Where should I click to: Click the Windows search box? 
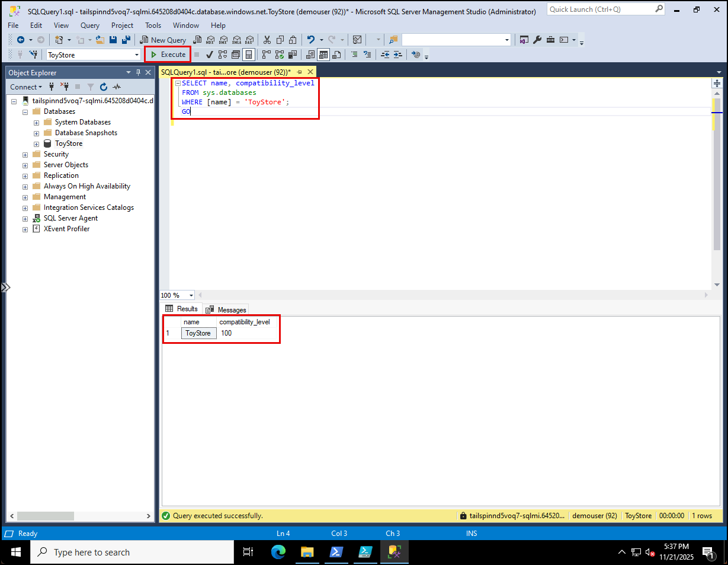click(130, 552)
